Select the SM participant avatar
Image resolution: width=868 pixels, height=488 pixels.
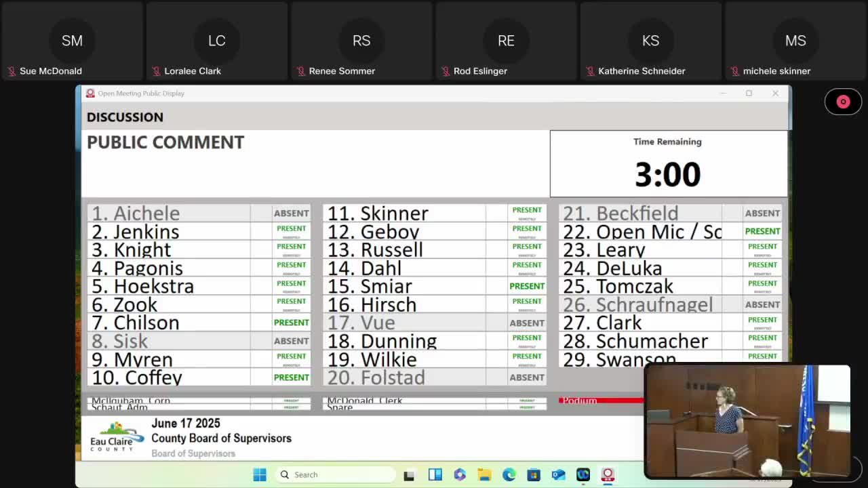72,41
